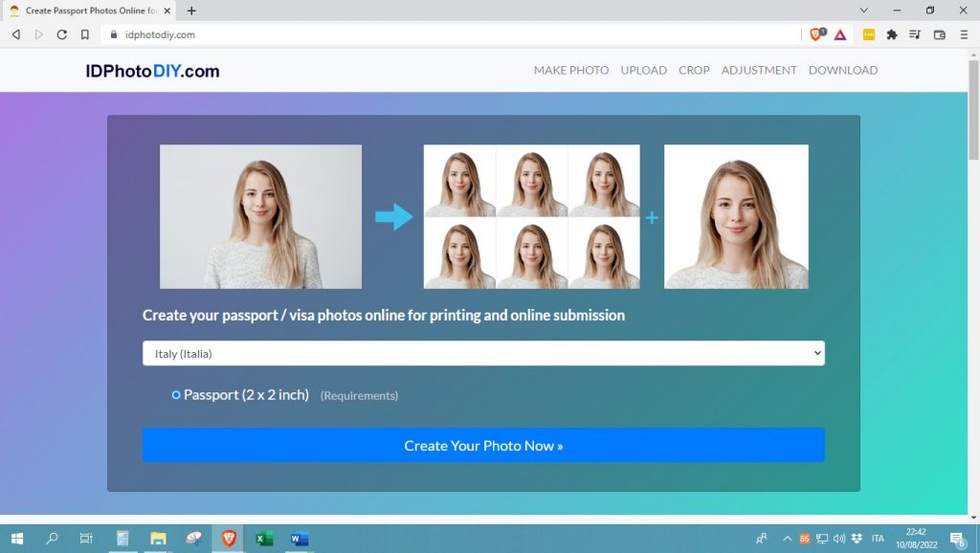Select the MAKE PHOTO menu item
Screen dimensions: 980x553
pyautogui.click(x=570, y=70)
